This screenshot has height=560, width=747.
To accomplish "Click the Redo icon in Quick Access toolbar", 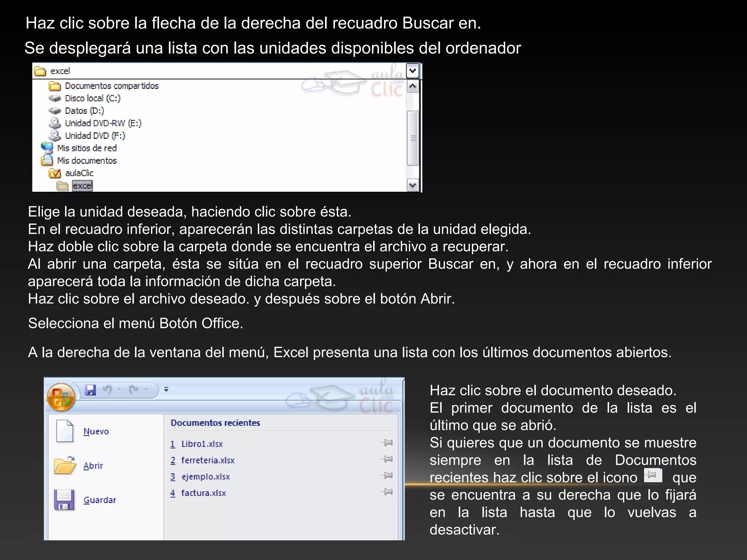I will click(x=134, y=390).
